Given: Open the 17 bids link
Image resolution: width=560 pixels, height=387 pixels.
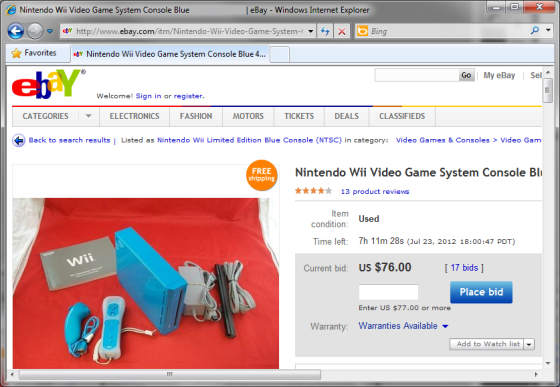Looking at the screenshot, I should (x=464, y=268).
